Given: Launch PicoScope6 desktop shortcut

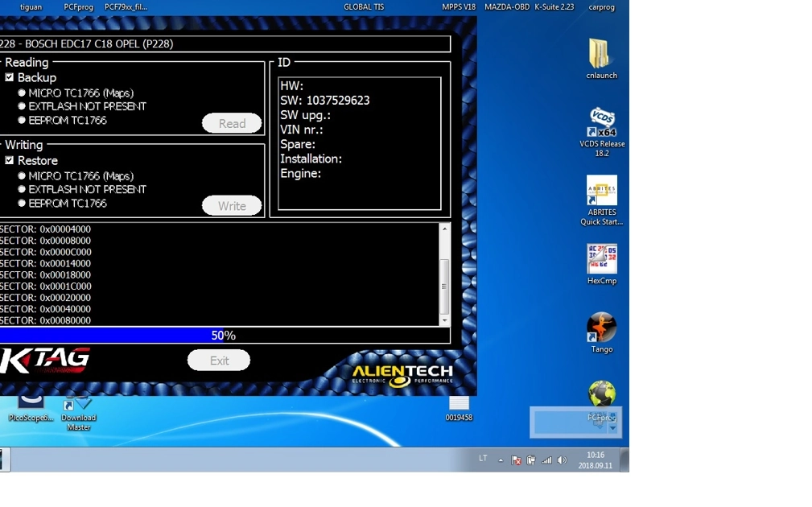Looking at the screenshot, I should coord(31,407).
